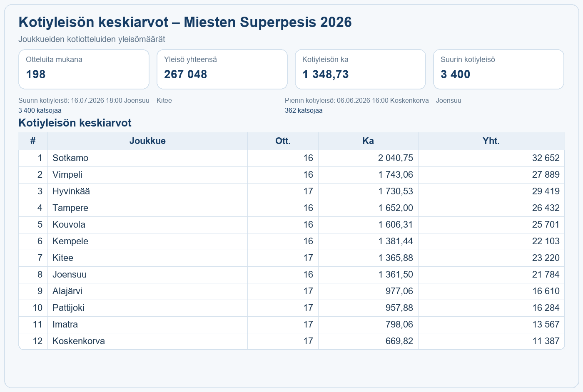Click the # column header
The height and width of the screenshot is (392, 583).
33,141
